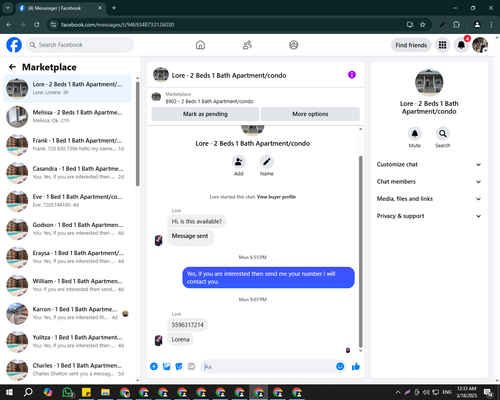Image resolution: width=500 pixels, height=400 pixels.
Task: Open the Facebook menu grid icon
Action: pyautogui.click(x=442, y=45)
